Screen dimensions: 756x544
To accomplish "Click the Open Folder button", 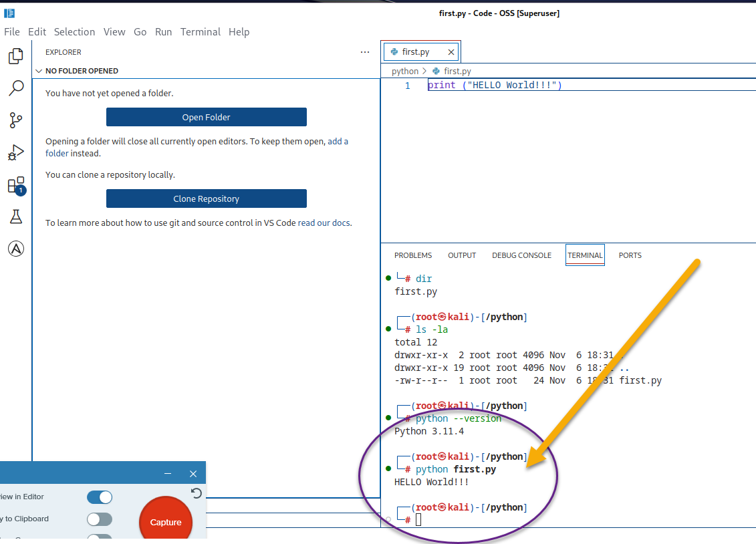I will tap(207, 117).
